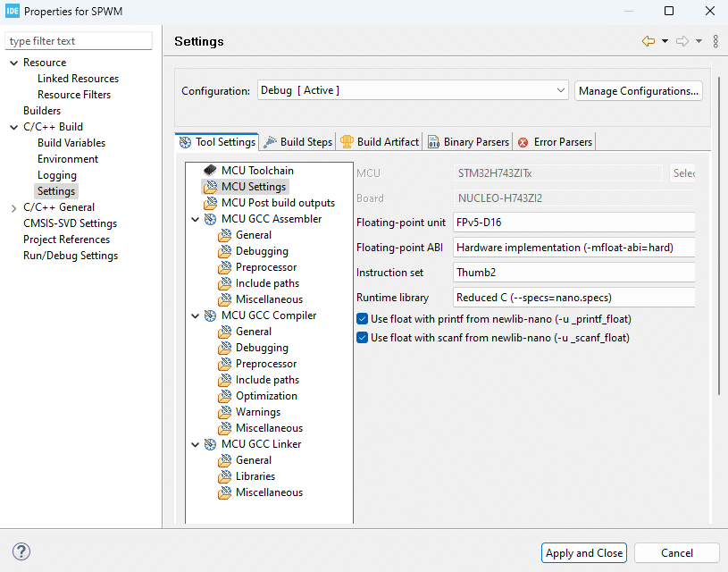Open the three-dot view menu icon
The height and width of the screenshot is (572, 728).
(x=715, y=41)
